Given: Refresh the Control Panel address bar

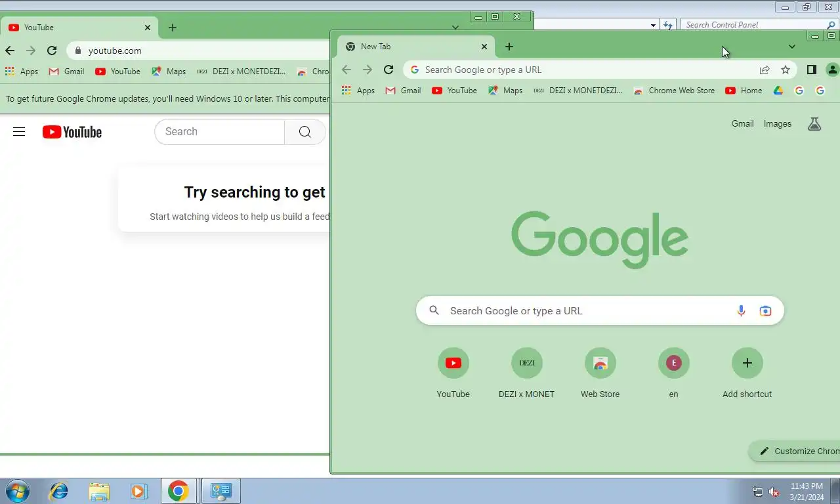Looking at the screenshot, I should [668, 25].
